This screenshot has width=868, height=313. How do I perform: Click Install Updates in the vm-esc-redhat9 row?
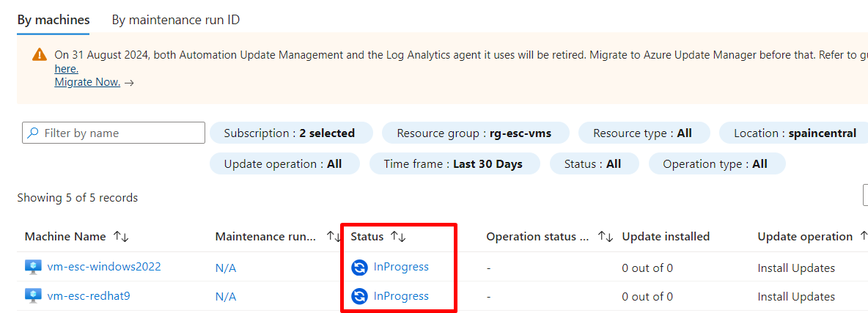coord(796,296)
